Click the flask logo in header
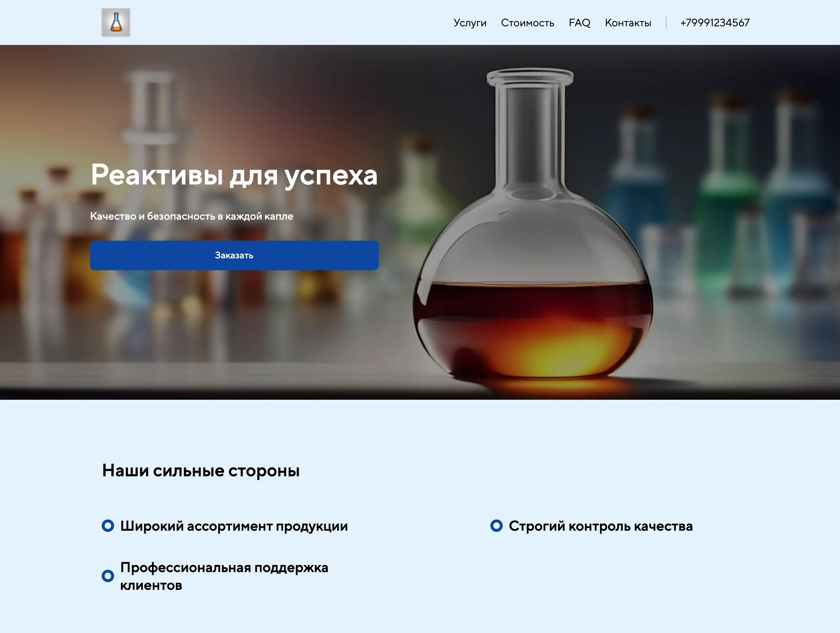840x633 pixels. (116, 22)
